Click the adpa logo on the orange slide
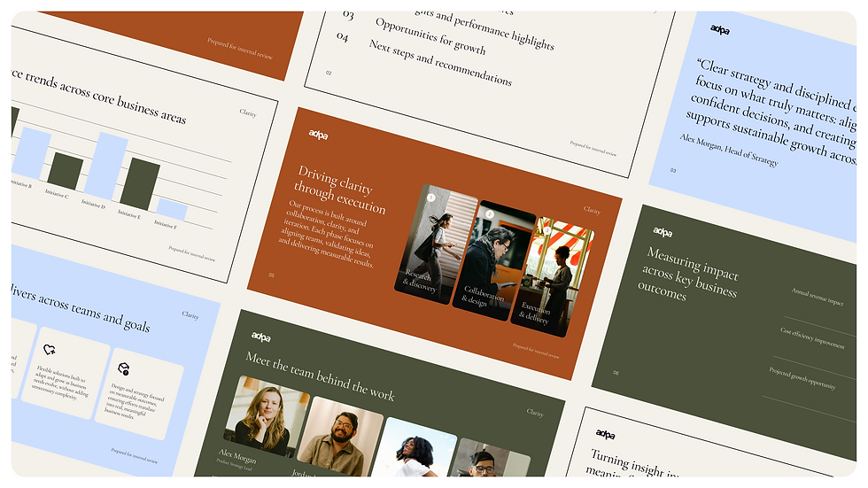868x488 pixels. click(318, 135)
